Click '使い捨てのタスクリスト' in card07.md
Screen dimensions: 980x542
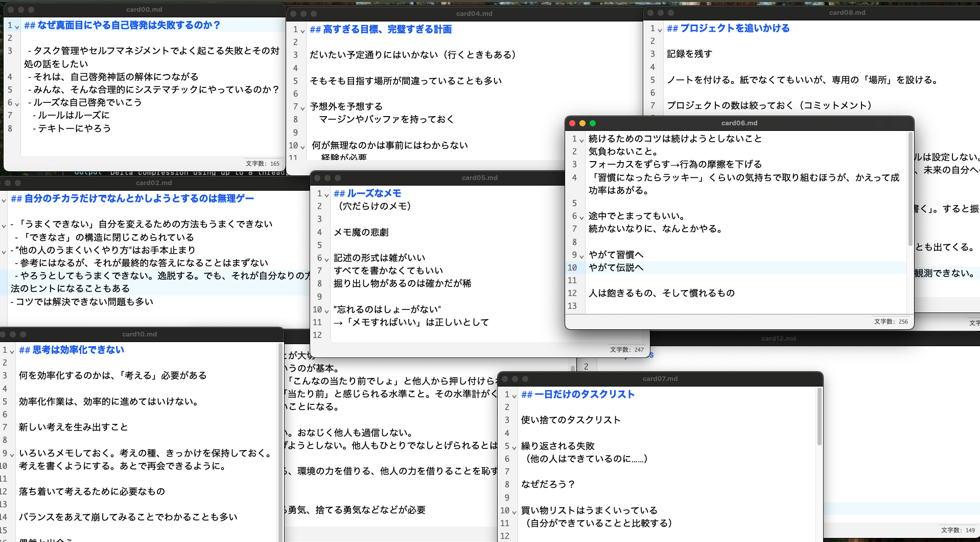(x=571, y=420)
